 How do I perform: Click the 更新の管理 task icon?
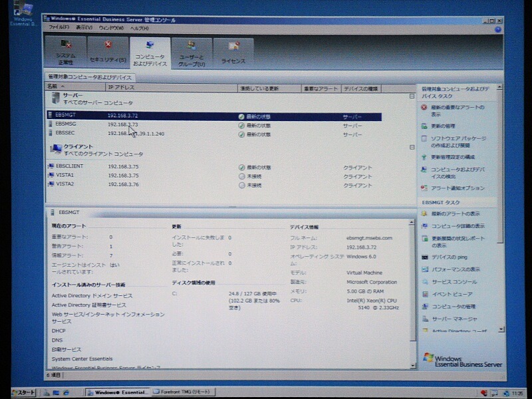point(424,126)
